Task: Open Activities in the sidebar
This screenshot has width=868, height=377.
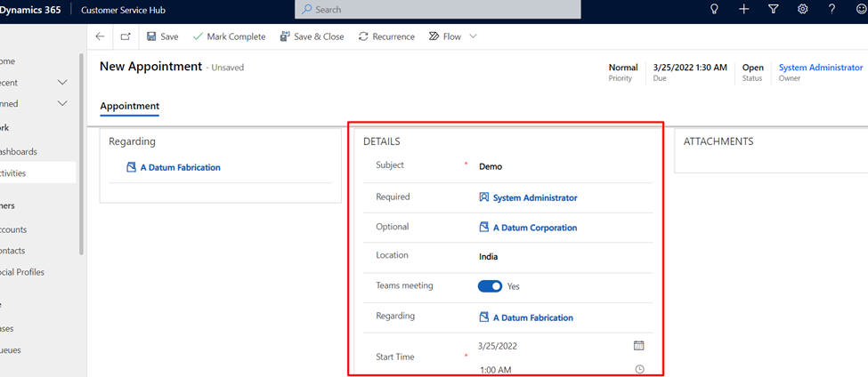Action: [25, 173]
